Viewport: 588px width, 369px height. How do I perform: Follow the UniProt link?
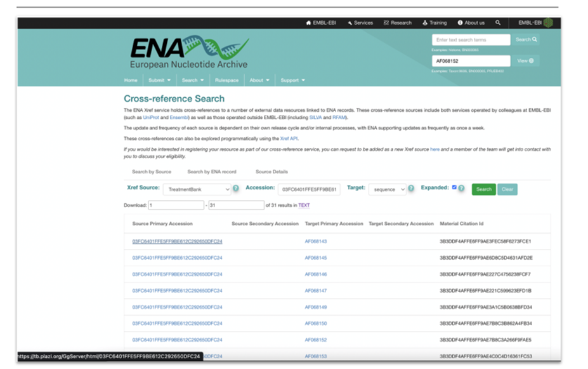(151, 117)
